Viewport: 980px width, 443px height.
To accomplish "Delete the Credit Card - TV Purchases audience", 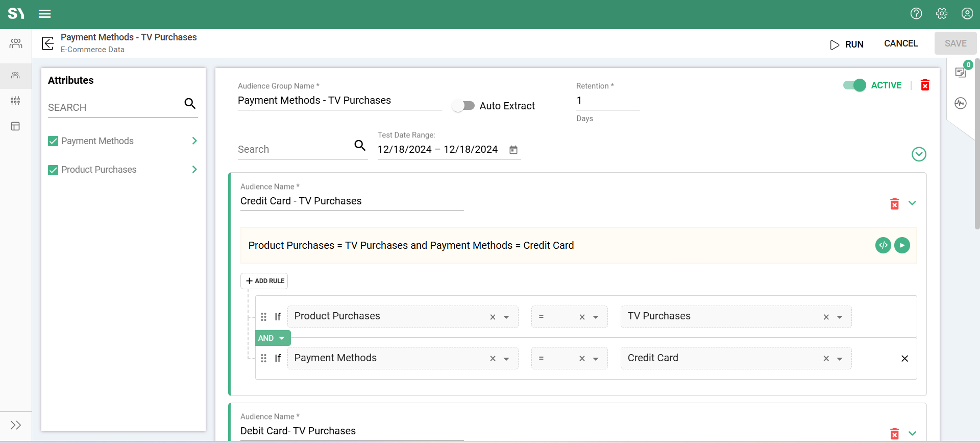I will pyautogui.click(x=894, y=204).
